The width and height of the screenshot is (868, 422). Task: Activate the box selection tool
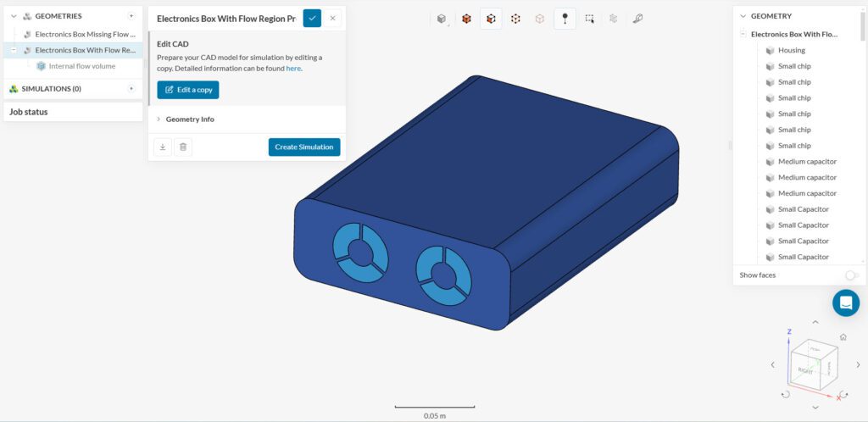[x=590, y=19]
